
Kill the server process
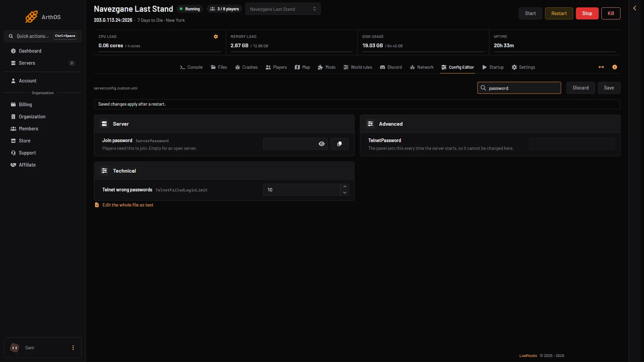[611, 13]
